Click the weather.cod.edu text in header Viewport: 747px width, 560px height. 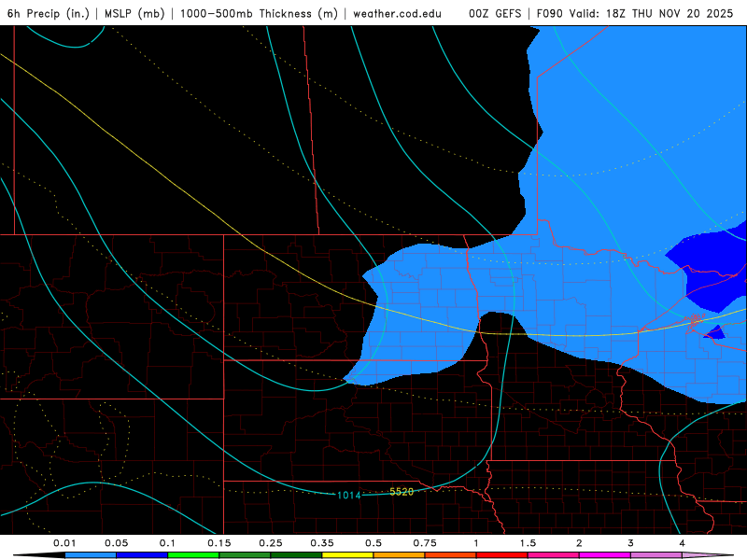pyautogui.click(x=397, y=13)
